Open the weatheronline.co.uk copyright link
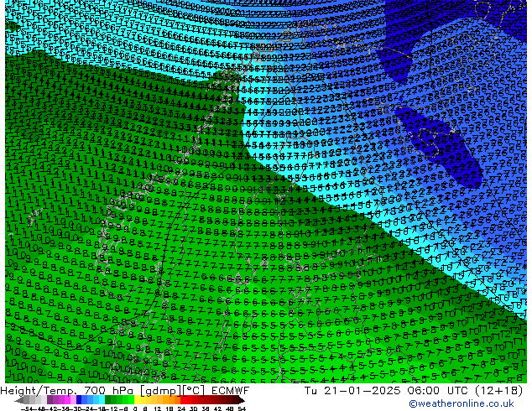 (x=462, y=403)
